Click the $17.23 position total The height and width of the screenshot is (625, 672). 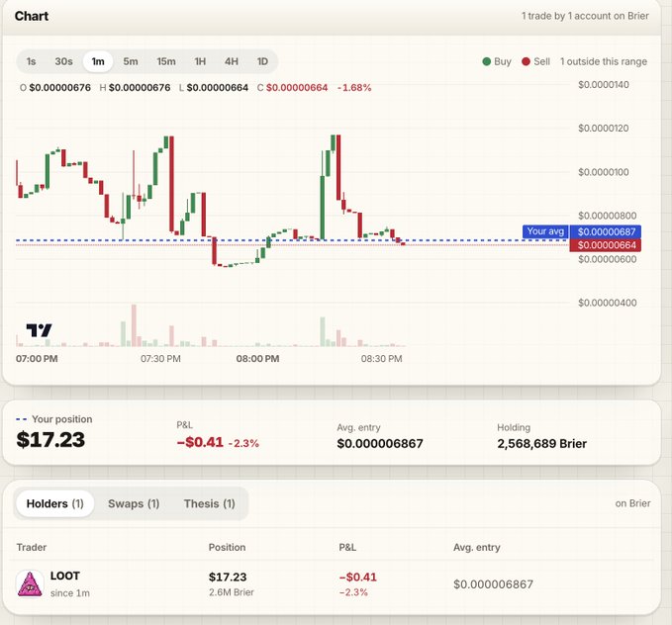pyautogui.click(x=50, y=439)
